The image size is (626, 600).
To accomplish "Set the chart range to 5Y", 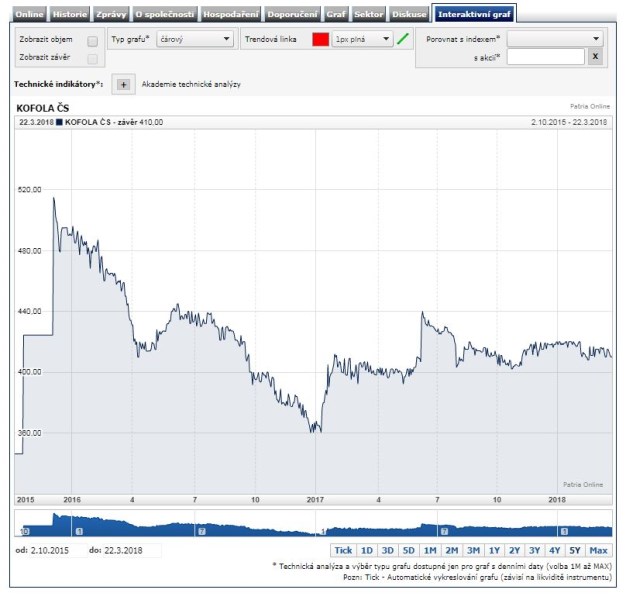I will click(574, 550).
